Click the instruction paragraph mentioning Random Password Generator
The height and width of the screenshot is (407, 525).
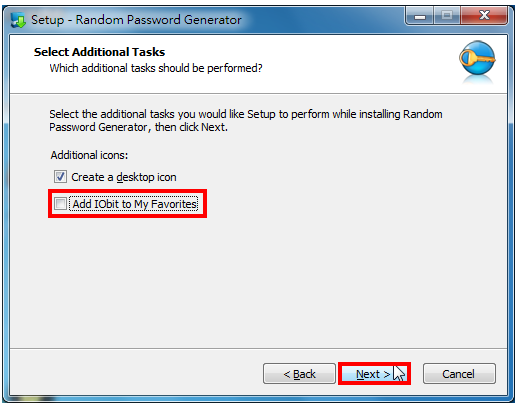(x=246, y=120)
